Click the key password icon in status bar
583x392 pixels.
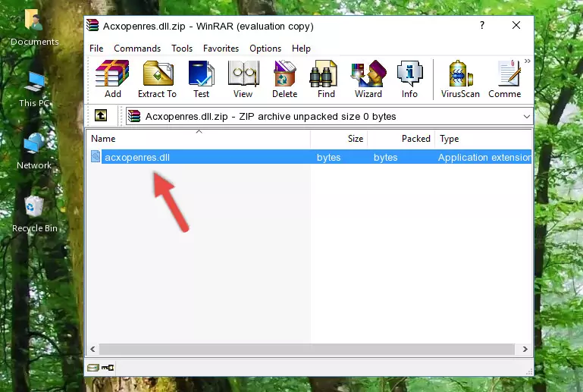108,368
